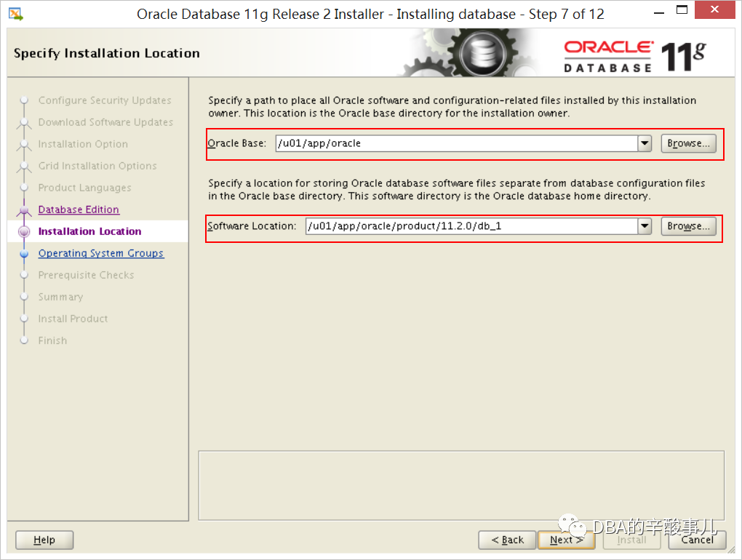Click the Summary step label

(60, 297)
